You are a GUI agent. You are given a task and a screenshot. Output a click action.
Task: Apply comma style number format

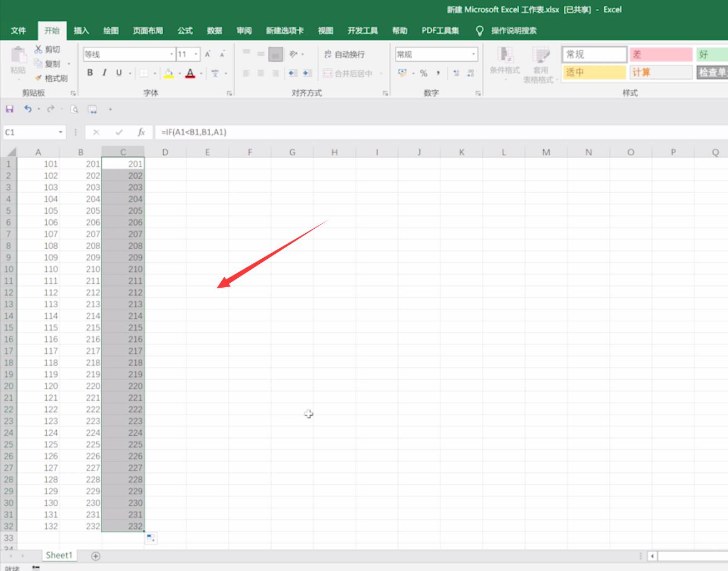coord(438,73)
